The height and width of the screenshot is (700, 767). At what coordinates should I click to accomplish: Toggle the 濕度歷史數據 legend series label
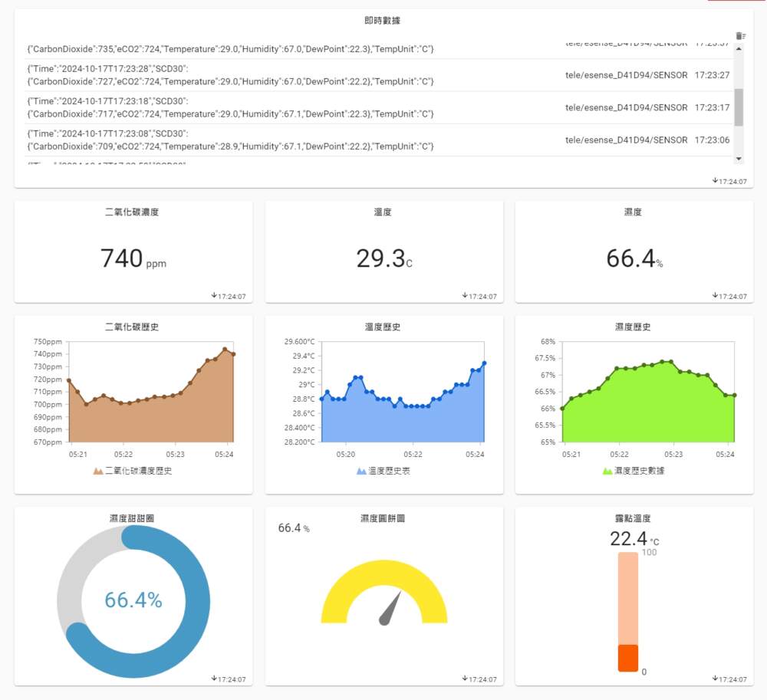click(639, 471)
